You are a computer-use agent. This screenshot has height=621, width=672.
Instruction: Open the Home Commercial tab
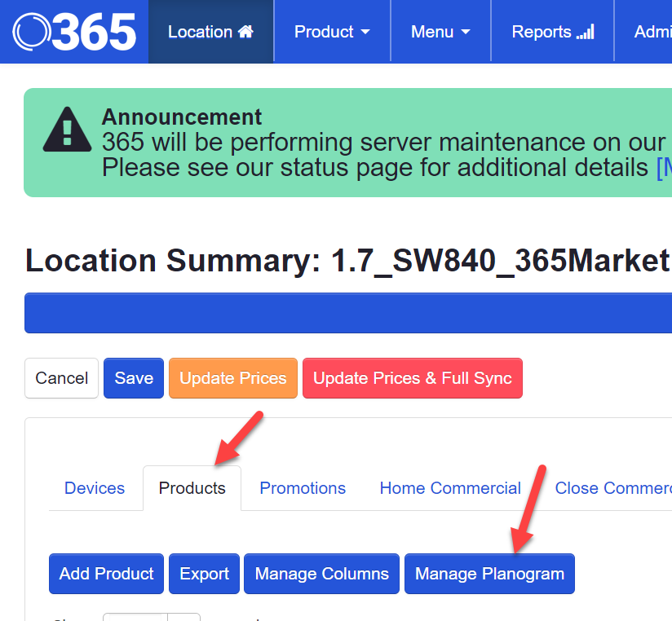tap(450, 488)
